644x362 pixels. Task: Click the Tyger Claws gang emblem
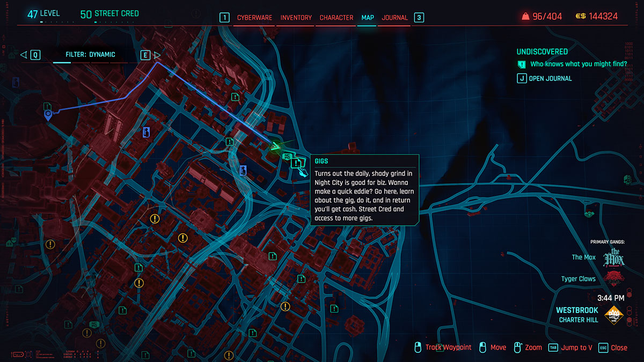tap(614, 279)
